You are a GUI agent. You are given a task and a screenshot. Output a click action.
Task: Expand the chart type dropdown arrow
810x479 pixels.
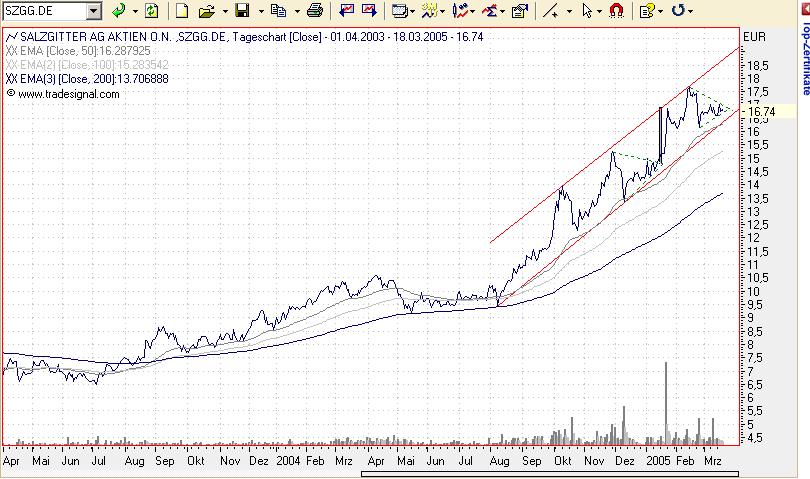473,11
